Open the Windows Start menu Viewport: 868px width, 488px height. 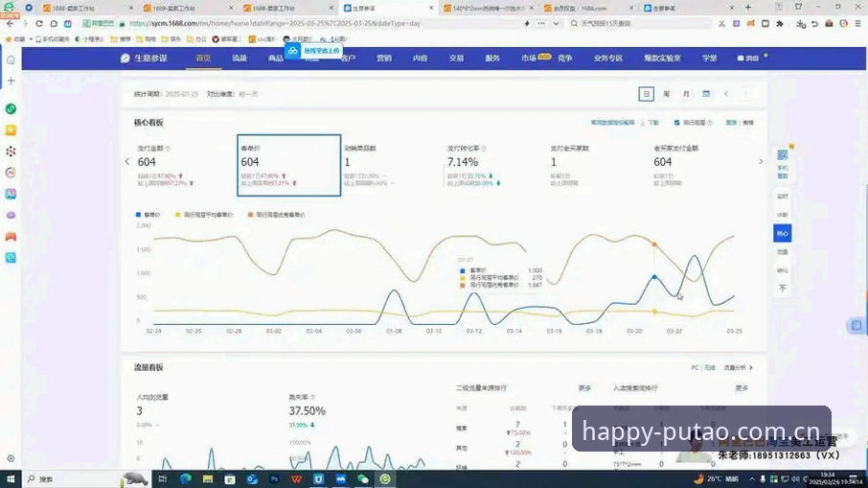coord(11,479)
